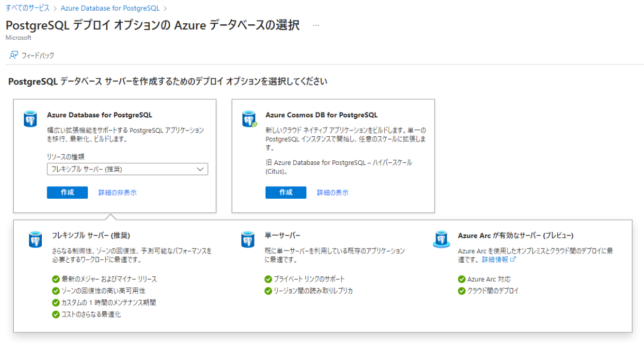Click the Azure Database for PostgreSQL card icon

pyautogui.click(x=31, y=119)
